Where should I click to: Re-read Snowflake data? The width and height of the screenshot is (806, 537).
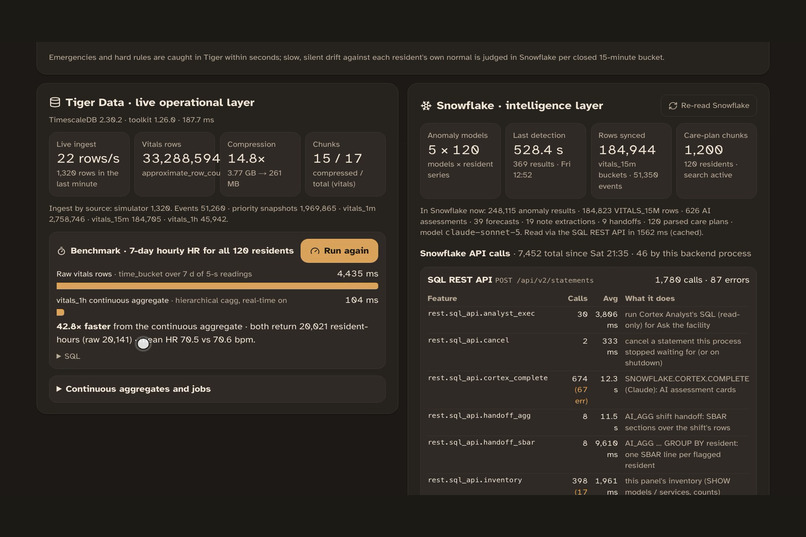click(708, 105)
